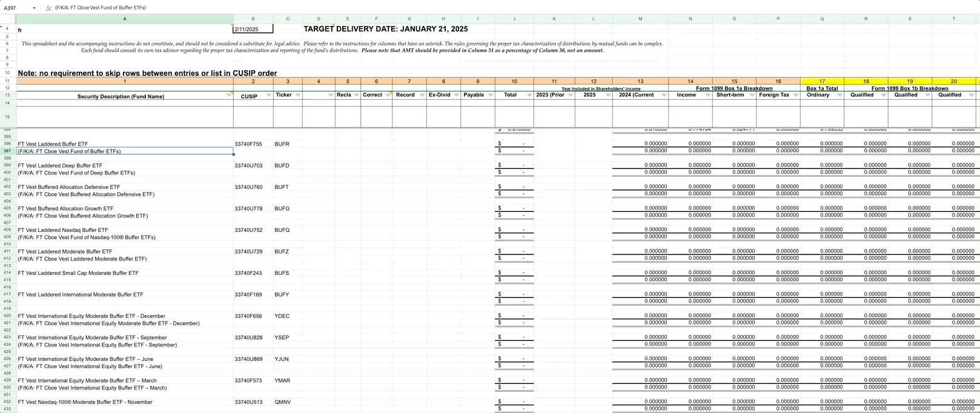980x413 pixels.
Task: Click ticker cell YMAR
Action: pyautogui.click(x=288, y=381)
